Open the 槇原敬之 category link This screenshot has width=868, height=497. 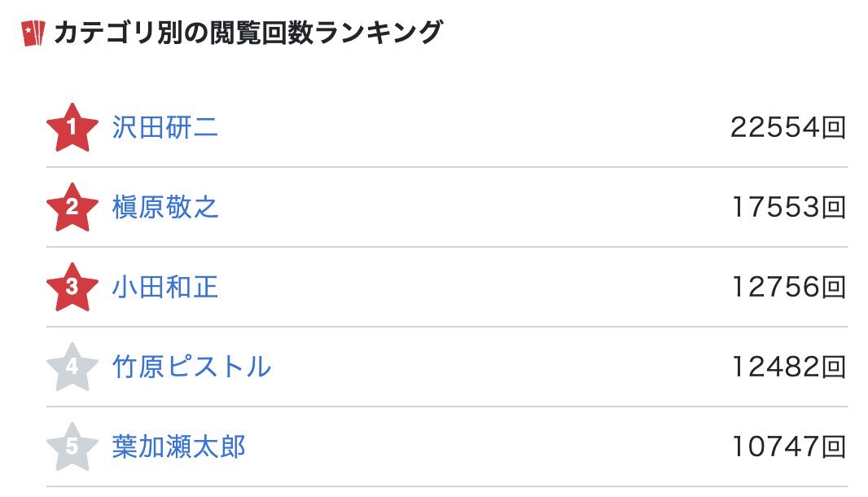[165, 207]
